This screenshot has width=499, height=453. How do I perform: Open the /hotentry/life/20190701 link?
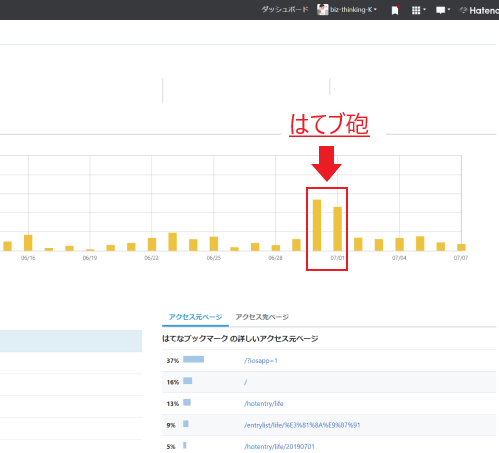[x=279, y=447]
